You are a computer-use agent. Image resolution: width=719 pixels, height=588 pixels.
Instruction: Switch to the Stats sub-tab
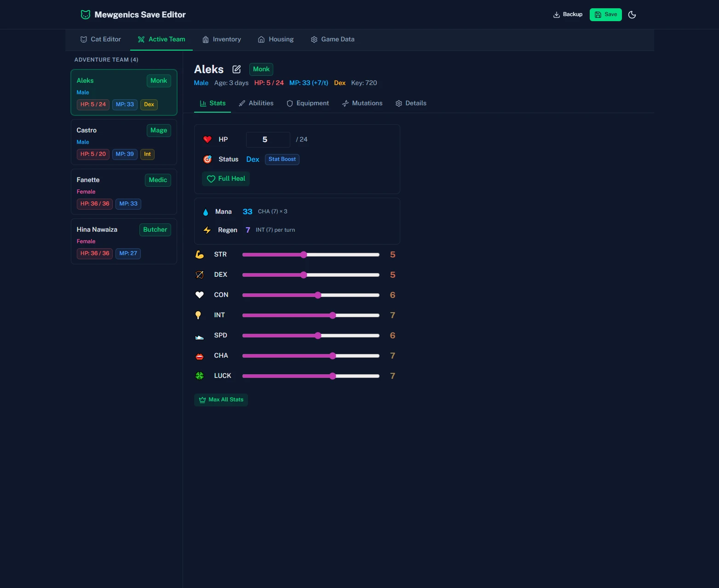tap(213, 103)
